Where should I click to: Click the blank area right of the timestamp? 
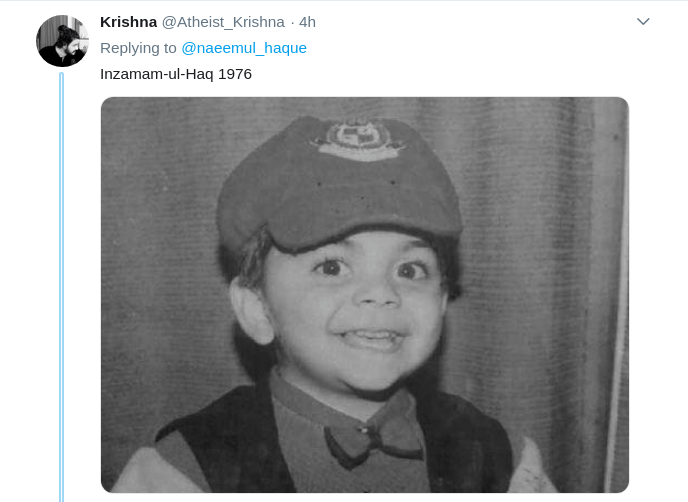click(474, 22)
